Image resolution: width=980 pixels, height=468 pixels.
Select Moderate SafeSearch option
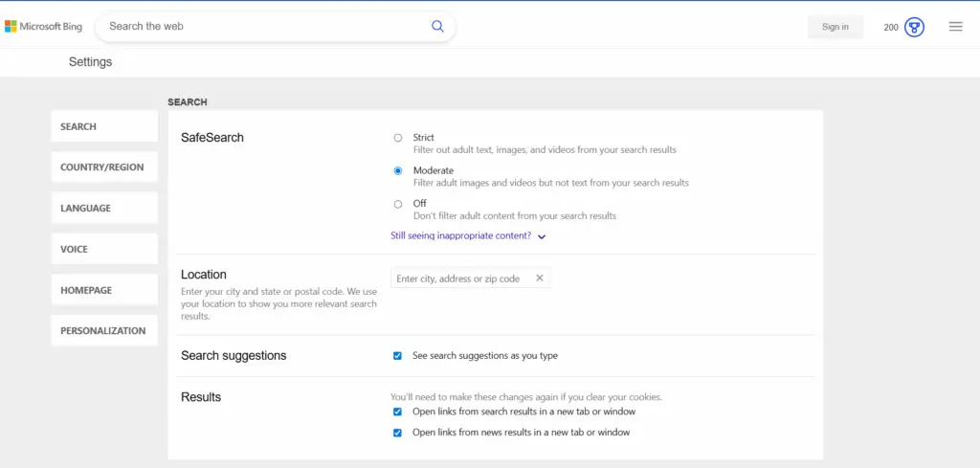[398, 170]
